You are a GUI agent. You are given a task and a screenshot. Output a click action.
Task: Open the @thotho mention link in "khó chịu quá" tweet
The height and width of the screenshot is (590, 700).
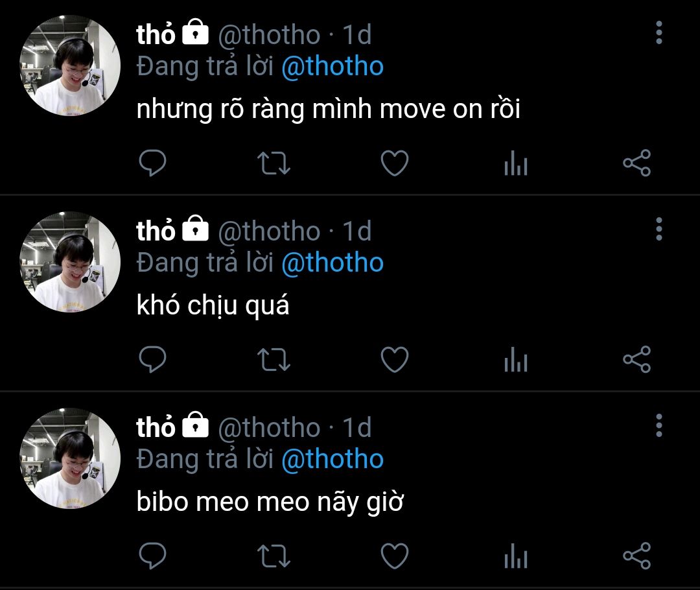point(332,263)
